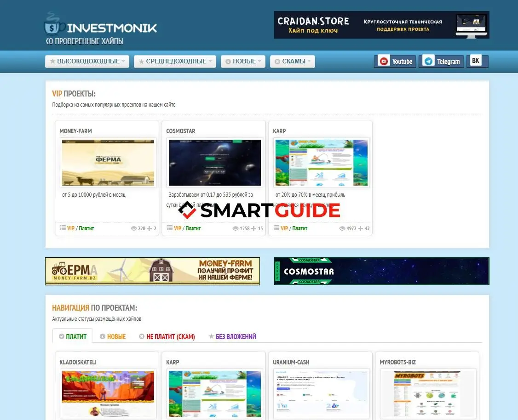Click the Cosmostar wide banner ad
Image resolution: width=518 pixels, height=420 pixels.
381,271
